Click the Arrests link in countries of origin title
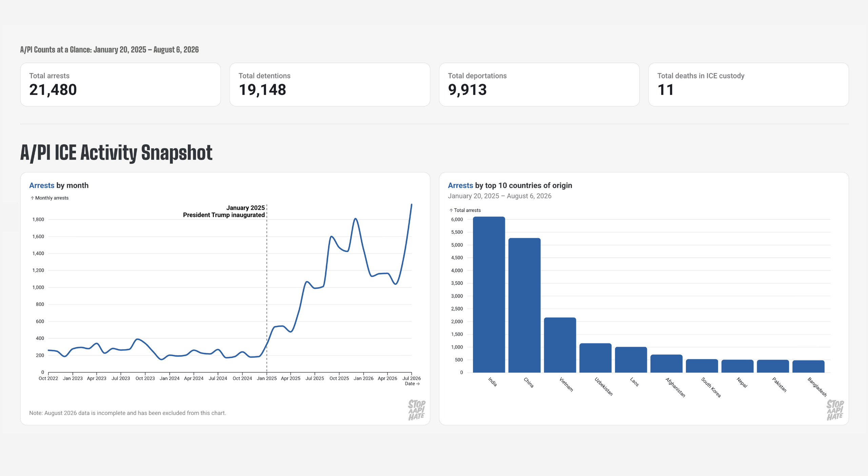This screenshot has height=476, width=868. [460, 185]
